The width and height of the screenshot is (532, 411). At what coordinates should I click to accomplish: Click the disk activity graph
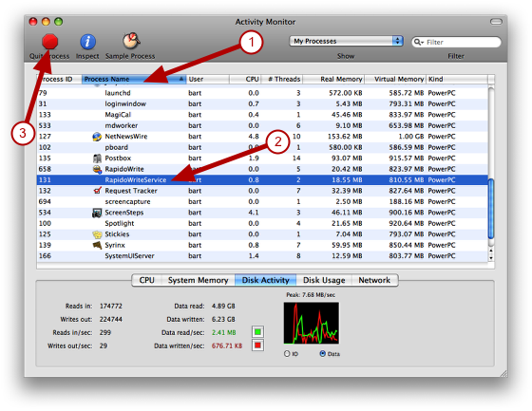pos(312,323)
